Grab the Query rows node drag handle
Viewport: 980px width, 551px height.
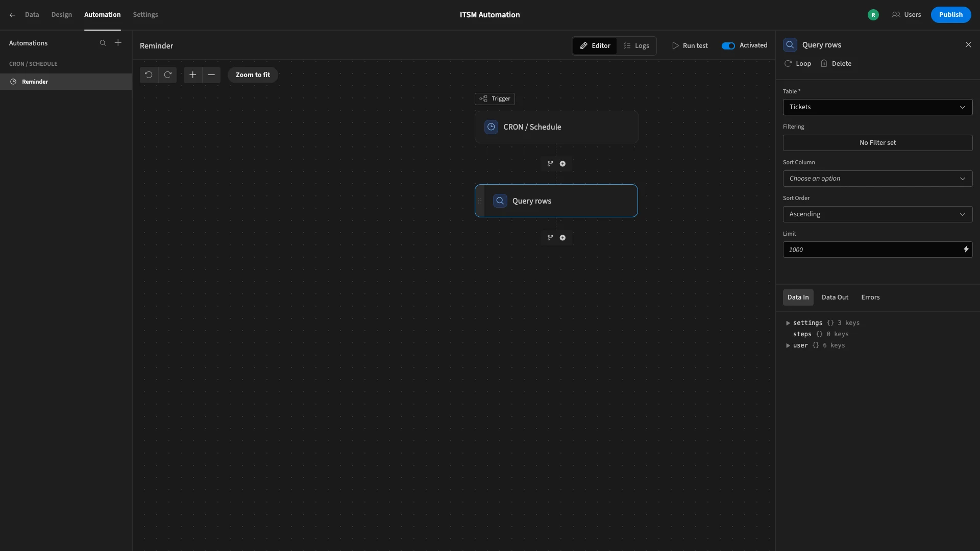tap(480, 201)
